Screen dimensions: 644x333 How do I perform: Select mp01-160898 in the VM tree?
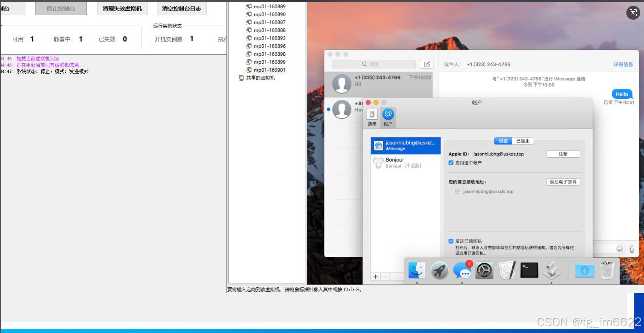coord(270,54)
